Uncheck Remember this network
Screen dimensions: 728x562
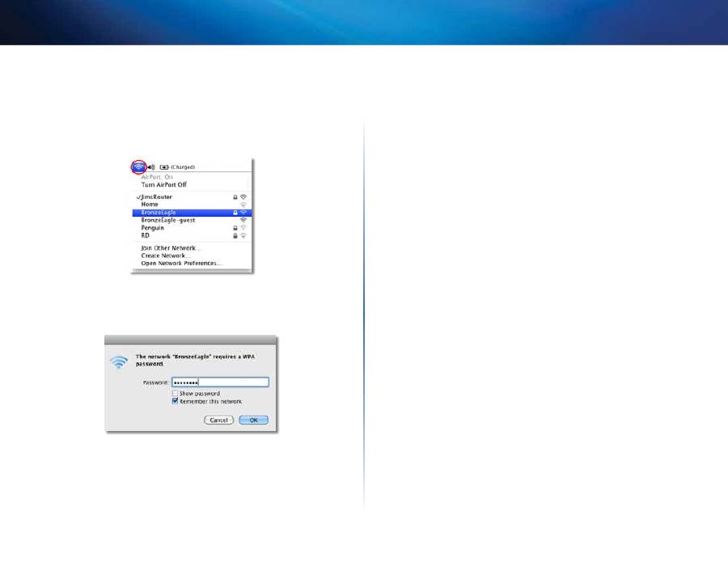[175, 401]
